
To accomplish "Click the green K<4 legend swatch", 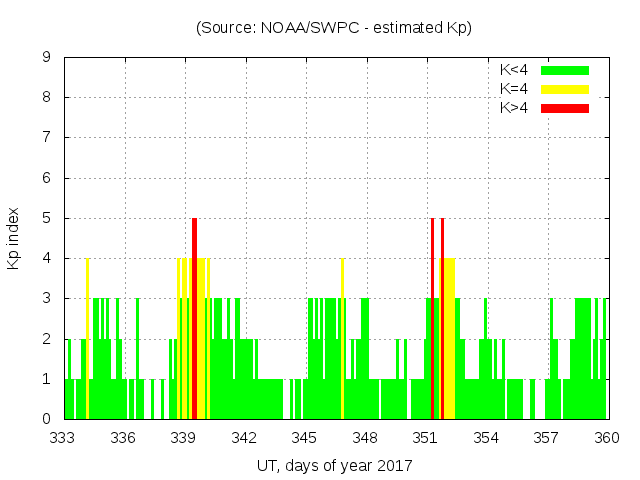I will click(x=565, y=70).
